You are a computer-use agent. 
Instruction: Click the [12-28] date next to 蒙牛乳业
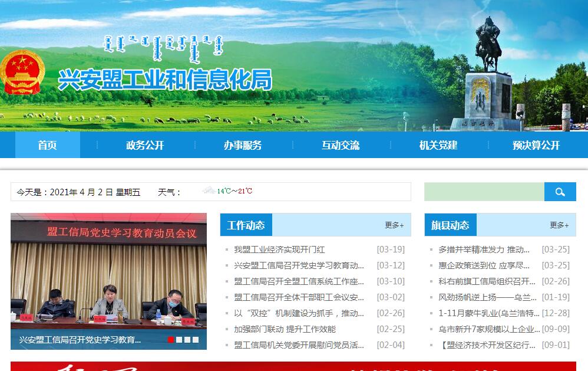coord(556,313)
